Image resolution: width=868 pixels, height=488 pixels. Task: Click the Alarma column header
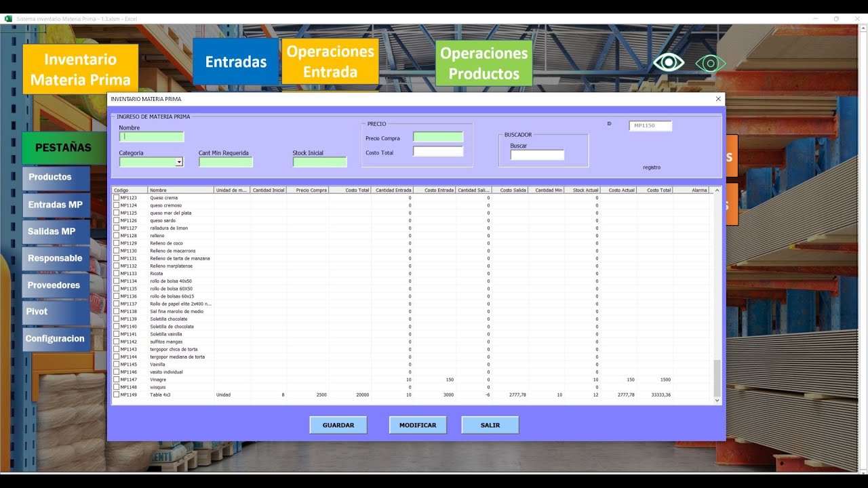click(691, 190)
